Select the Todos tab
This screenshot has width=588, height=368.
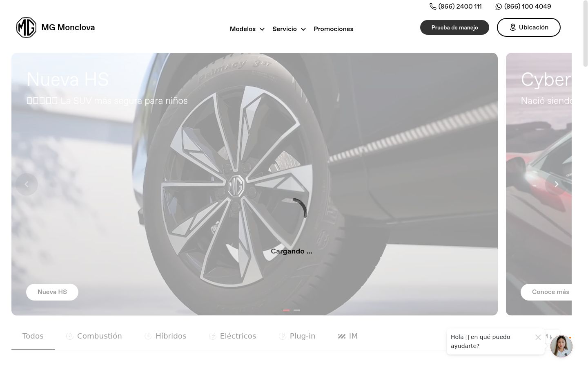click(x=33, y=336)
